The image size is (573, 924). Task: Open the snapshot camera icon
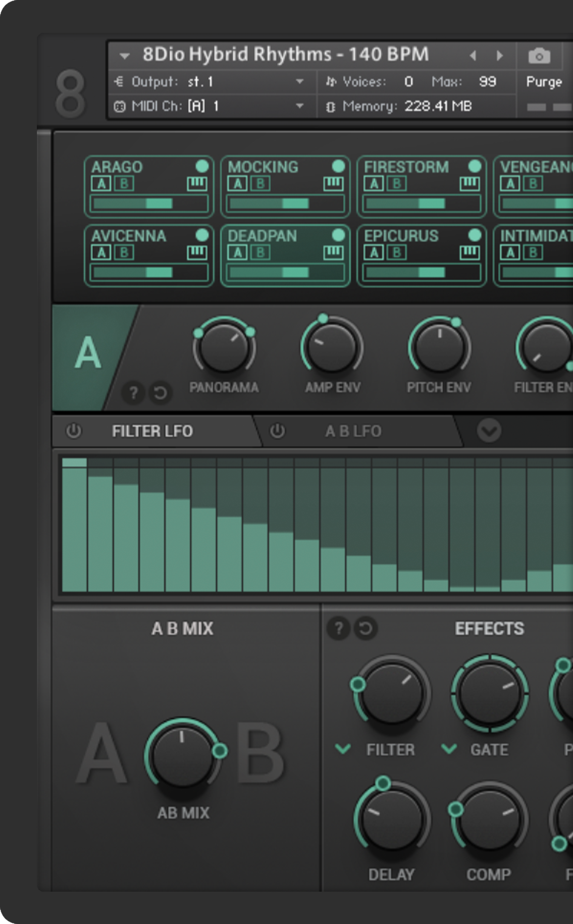(x=539, y=56)
